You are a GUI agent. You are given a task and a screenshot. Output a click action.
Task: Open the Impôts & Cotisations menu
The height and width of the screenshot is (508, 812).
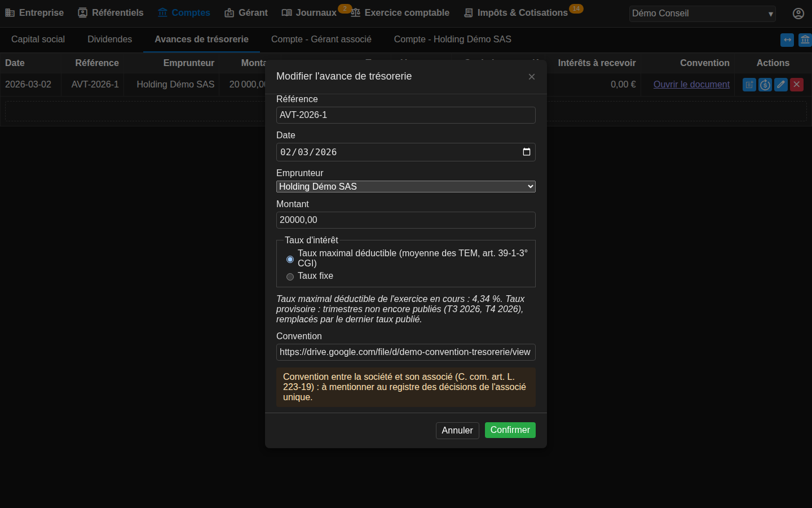pos(516,13)
